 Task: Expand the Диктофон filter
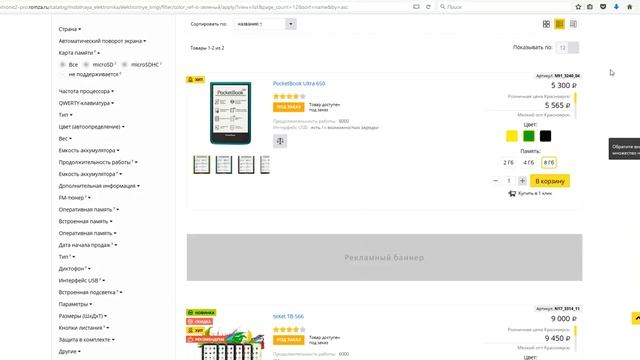click(75, 269)
